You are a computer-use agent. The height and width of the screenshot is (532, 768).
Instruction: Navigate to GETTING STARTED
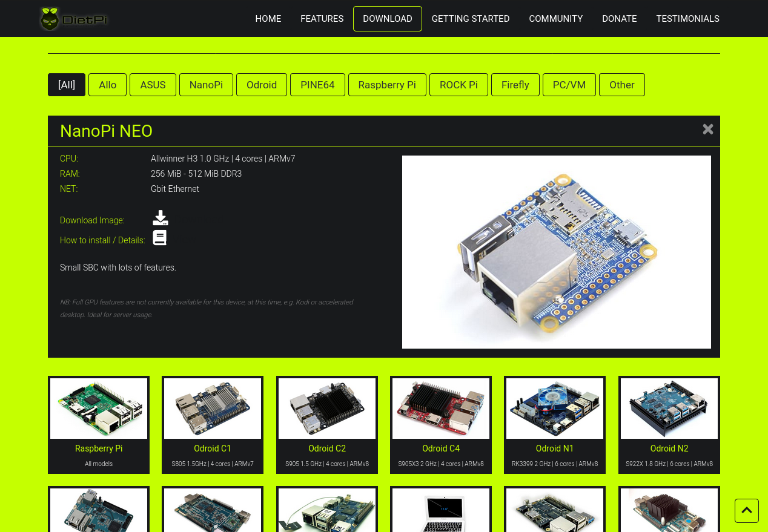point(471,19)
